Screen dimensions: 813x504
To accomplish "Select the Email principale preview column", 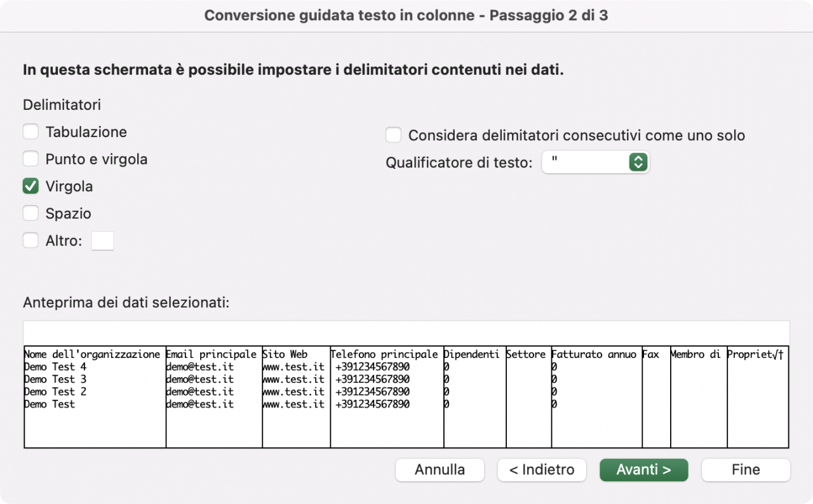I will coord(214,397).
